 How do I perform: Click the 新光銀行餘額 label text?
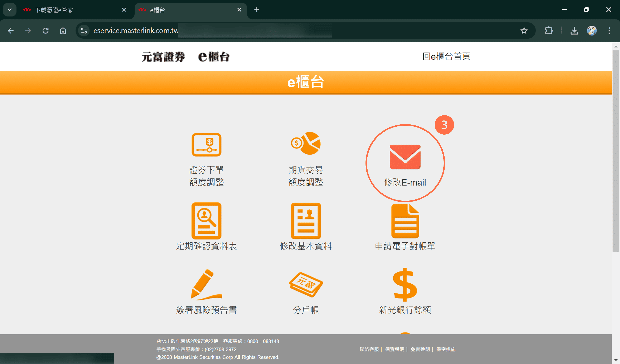point(405,310)
